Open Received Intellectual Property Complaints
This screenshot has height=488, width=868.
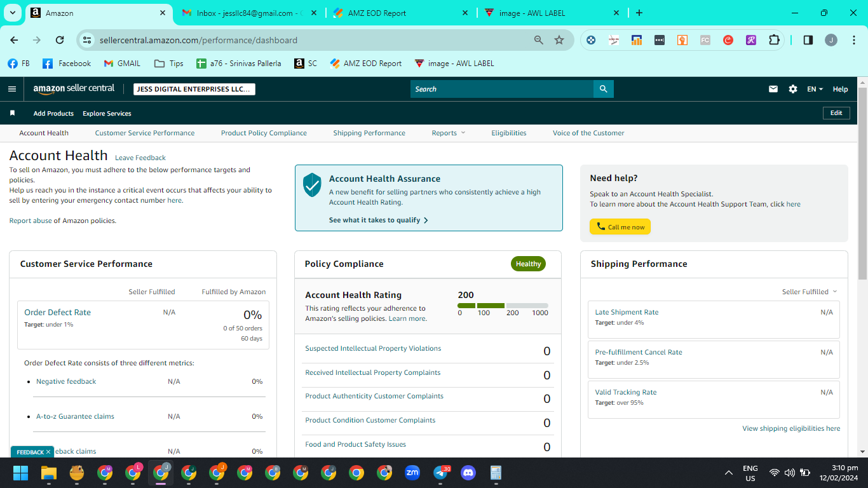(372, 372)
